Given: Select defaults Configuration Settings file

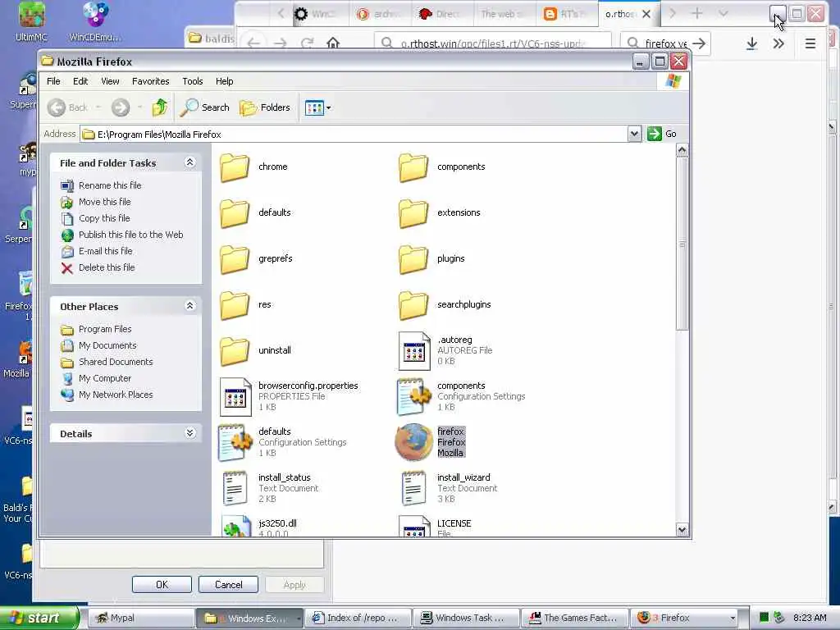Looking at the screenshot, I should tap(235, 442).
